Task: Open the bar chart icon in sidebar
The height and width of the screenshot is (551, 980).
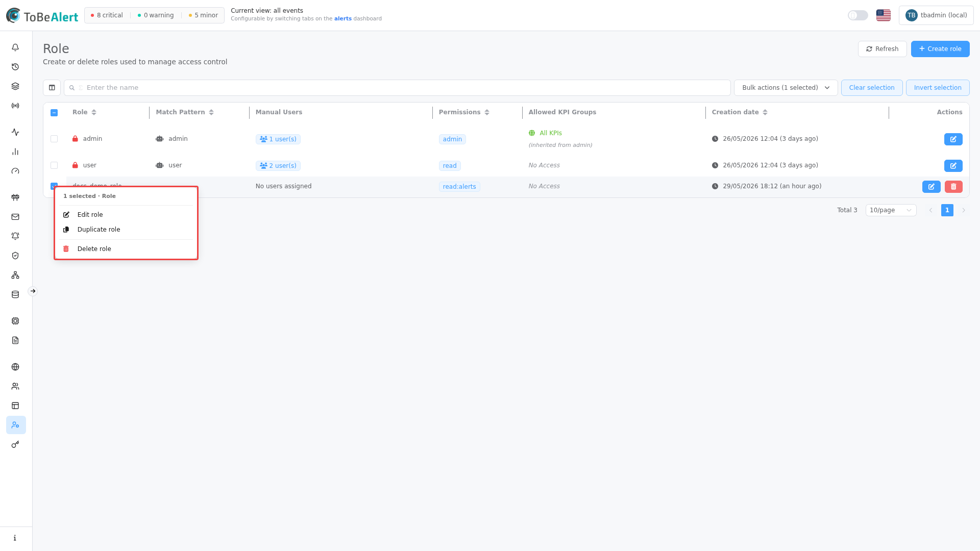Action: [15, 152]
